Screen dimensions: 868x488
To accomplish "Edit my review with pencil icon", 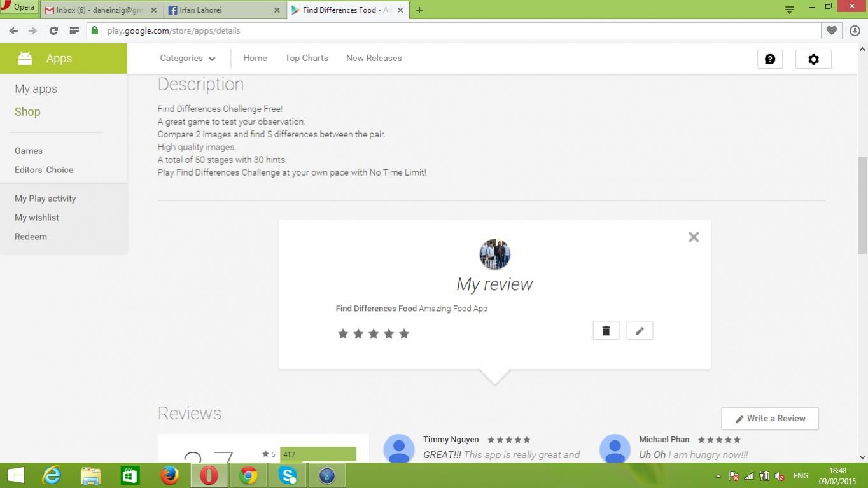I will pos(640,331).
